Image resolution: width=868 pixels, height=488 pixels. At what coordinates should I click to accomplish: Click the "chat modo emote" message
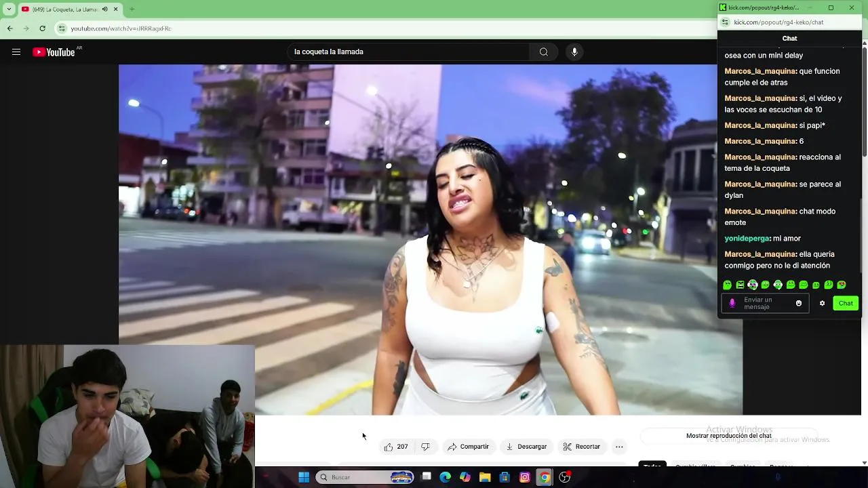tap(780, 217)
